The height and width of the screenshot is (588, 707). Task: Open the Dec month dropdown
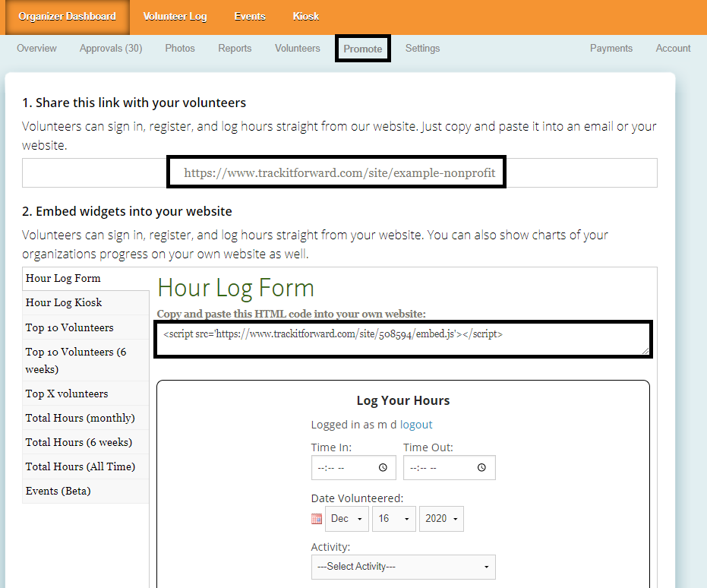(x=347, y=519)
